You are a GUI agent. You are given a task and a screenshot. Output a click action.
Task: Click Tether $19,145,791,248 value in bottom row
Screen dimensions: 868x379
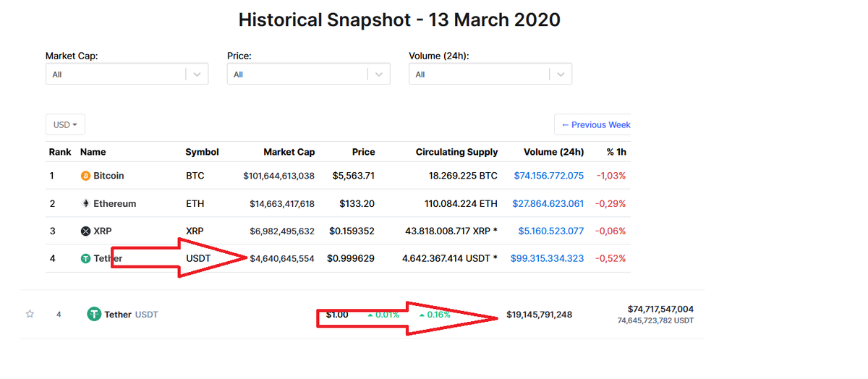[x=539, y=315]
